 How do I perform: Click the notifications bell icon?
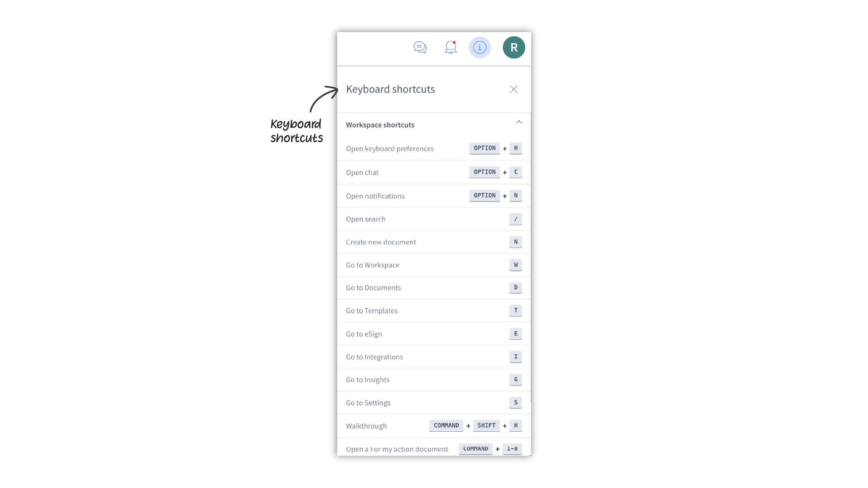pyautogui.click(x=450, y=47)
